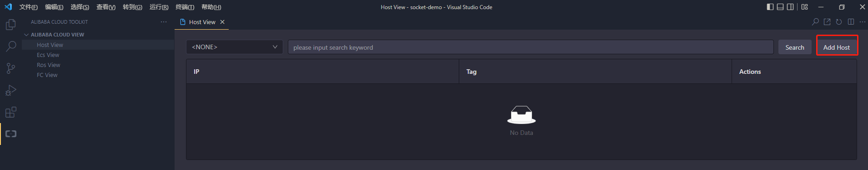Click the open-in-new-window editor icon
This screenshot has height=170, width=868.
(827, 22)
